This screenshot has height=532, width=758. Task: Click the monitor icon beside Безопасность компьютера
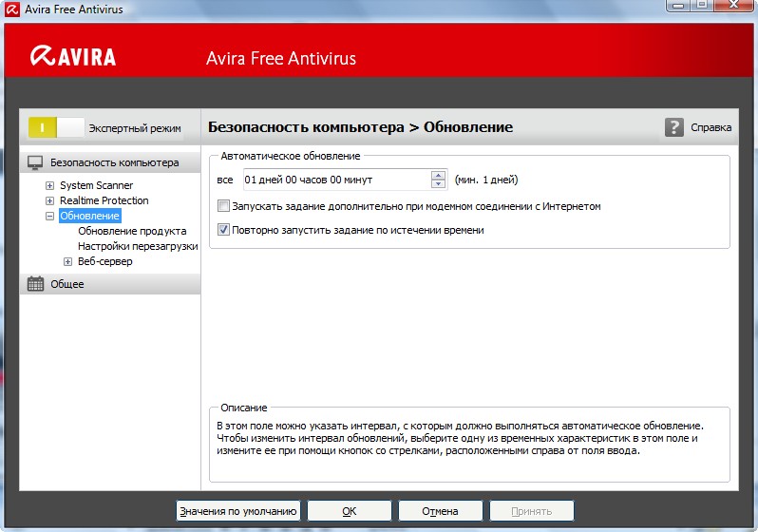pos(35,163)
